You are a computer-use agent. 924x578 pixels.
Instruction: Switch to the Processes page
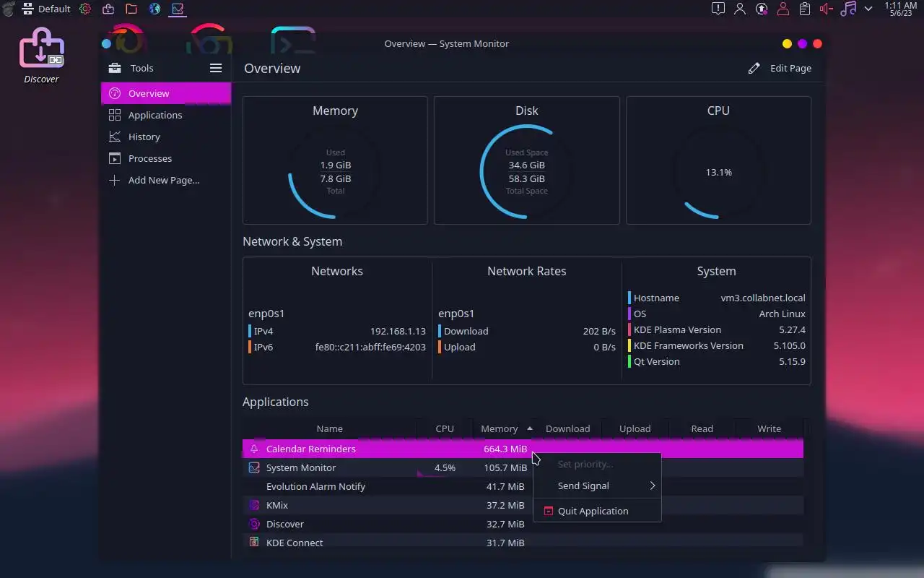[x=166, y=158]
